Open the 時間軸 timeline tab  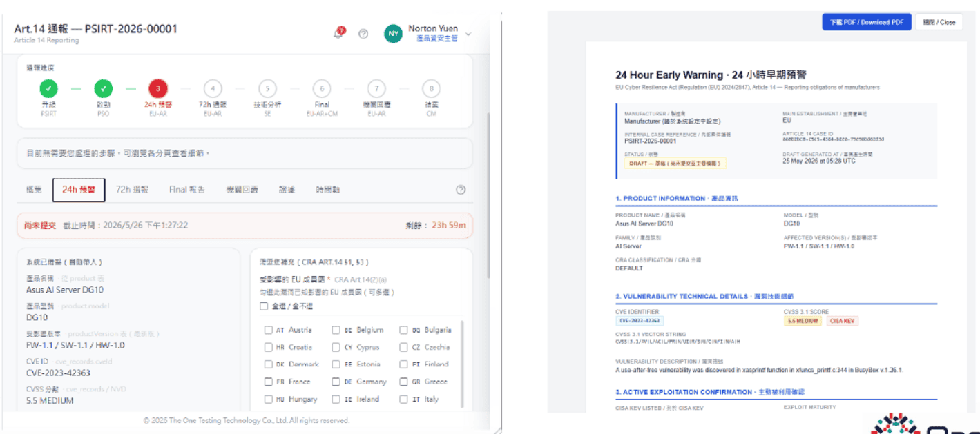[x=327, y=190]
